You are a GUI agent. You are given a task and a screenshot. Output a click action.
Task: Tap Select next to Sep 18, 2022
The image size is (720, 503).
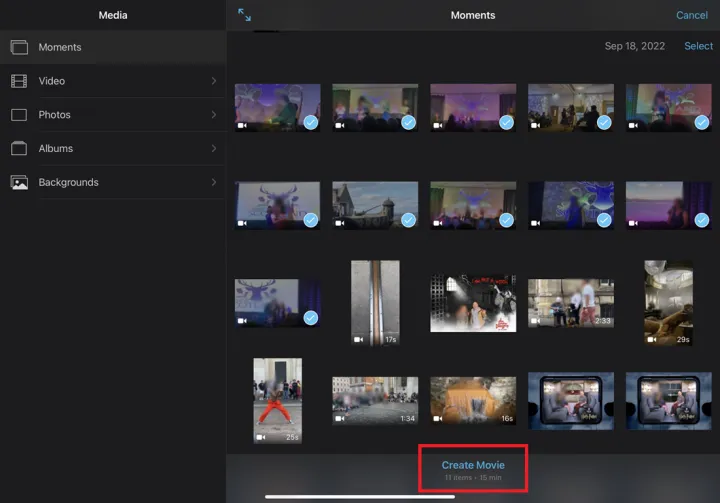point(698,46)
